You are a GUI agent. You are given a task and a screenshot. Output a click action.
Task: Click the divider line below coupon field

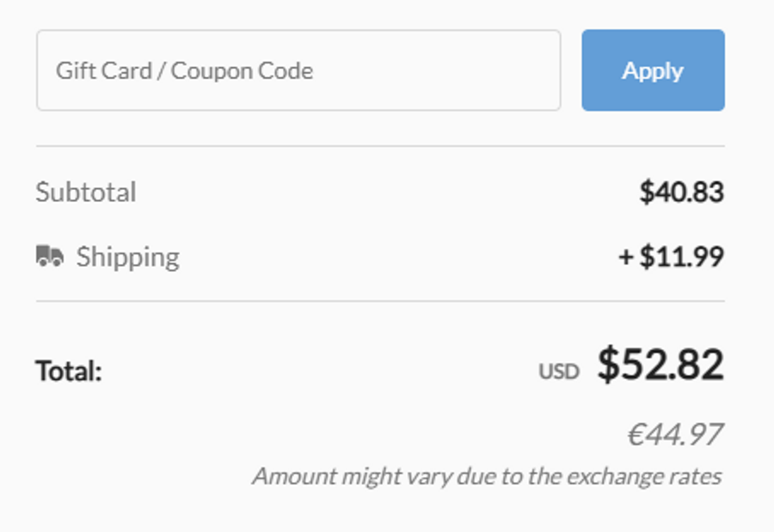tap(380, 146)
